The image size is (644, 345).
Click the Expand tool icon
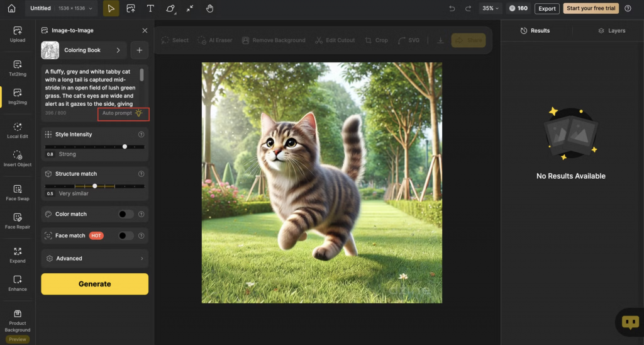[x=18, y=254]
